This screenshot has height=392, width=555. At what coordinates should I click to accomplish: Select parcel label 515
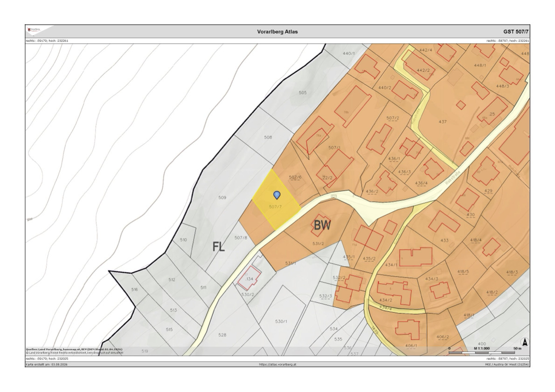[x=169, y=330]
